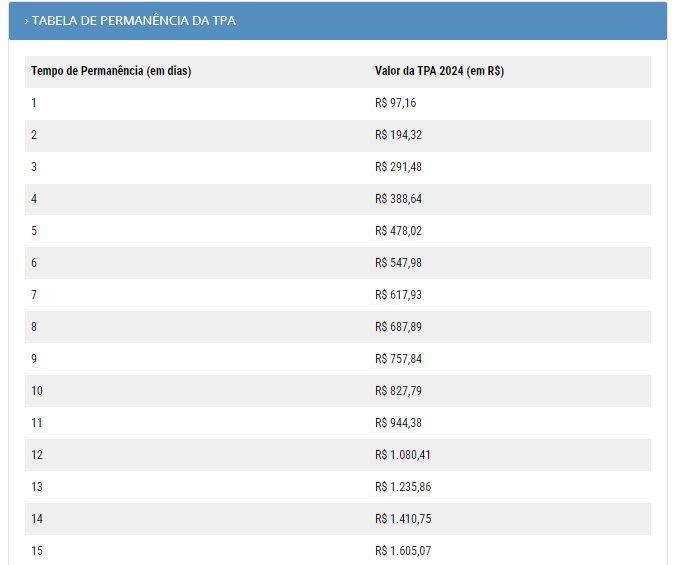Click the R$ 388,64 value
683x565 pixels.
coord(398,199)
